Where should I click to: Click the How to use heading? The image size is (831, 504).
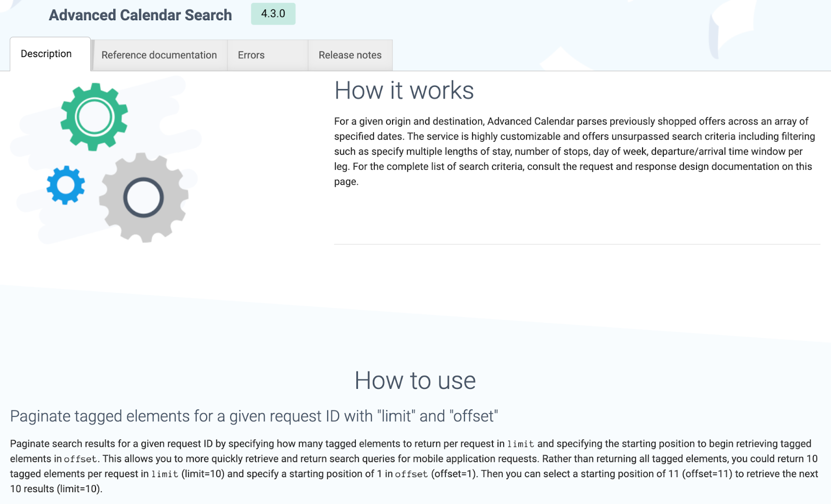(415, 380)
